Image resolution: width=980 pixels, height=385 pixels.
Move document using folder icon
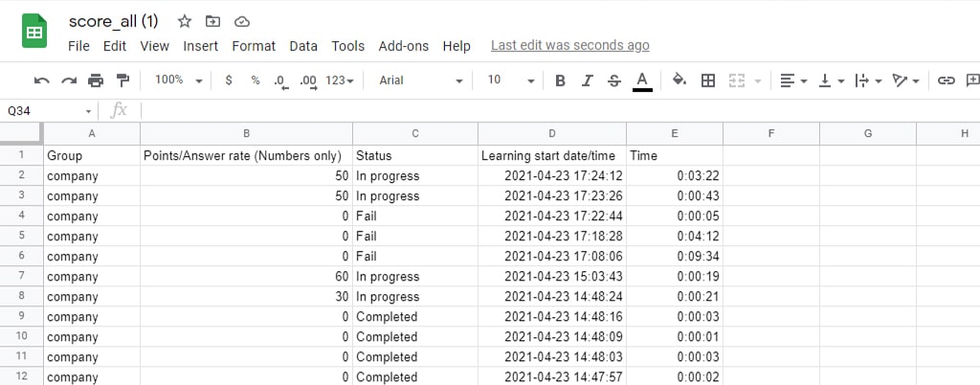click(212, 21)
